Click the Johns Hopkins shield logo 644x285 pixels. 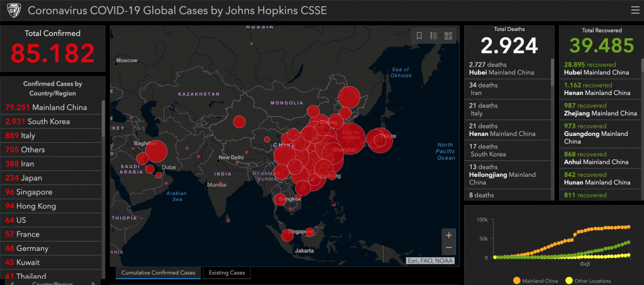[x=13, y=11]
